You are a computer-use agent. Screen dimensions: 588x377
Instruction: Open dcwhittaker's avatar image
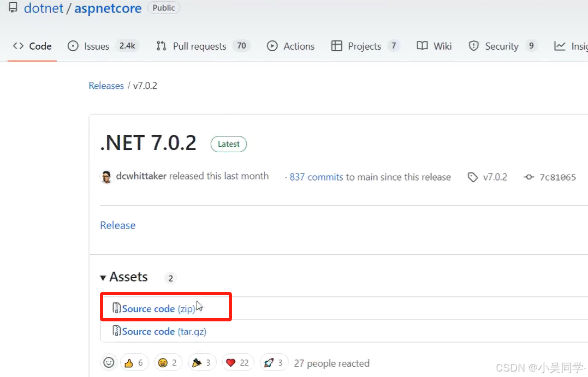(106, 177)
